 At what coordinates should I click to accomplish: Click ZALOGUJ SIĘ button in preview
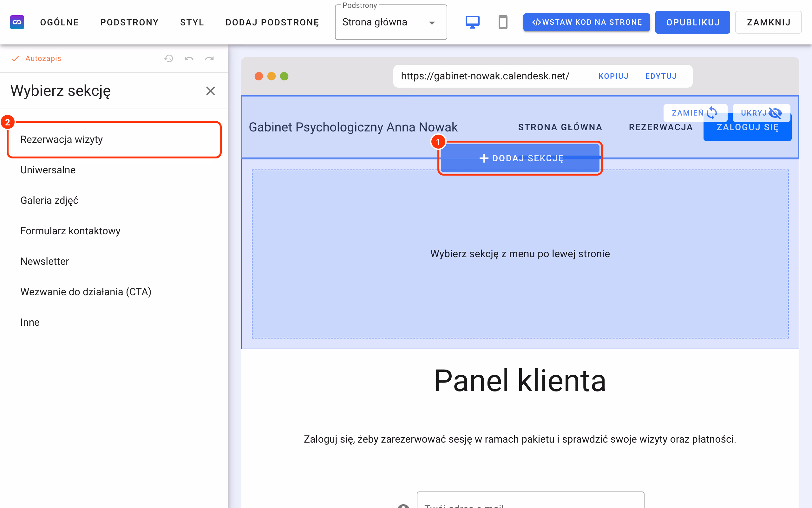[x=747, y=127]
